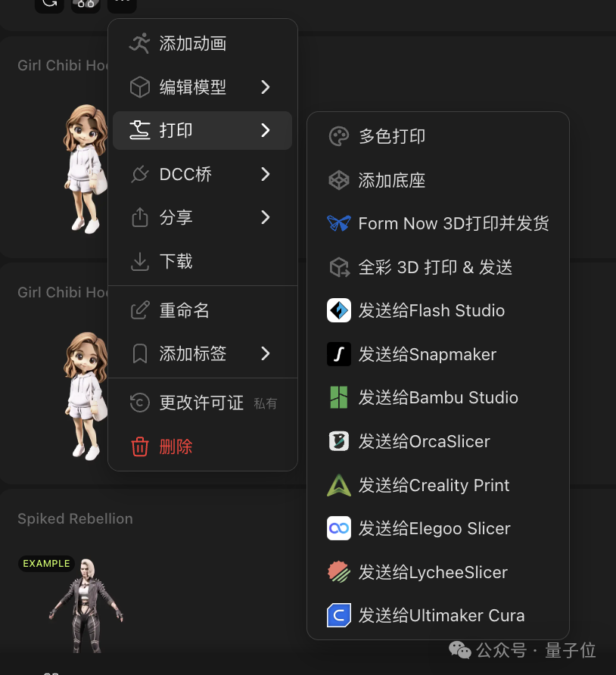
Task: Open the 分享 submenu arrow
Action: pyautogui.click(x=266, y=217)
